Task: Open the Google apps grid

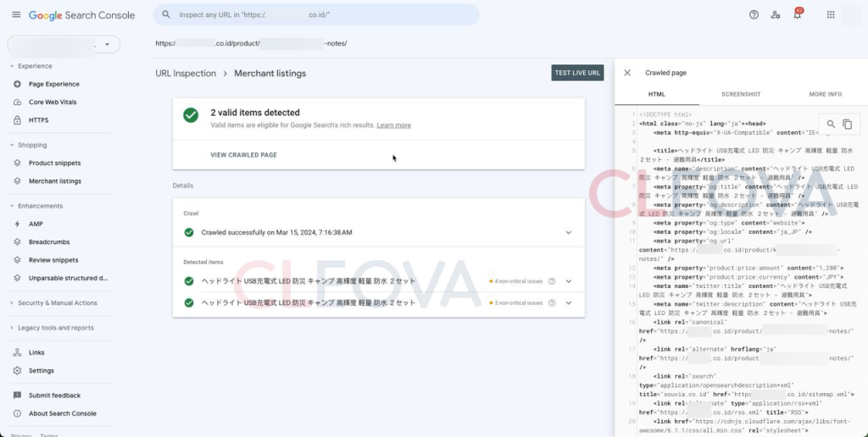Action: coord(831,15)
